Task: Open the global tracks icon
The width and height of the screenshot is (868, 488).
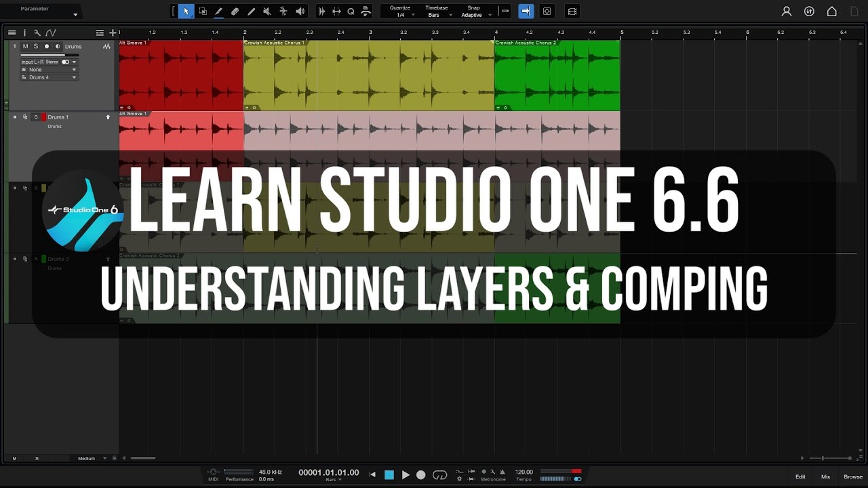Action: [x=100, y=33]
